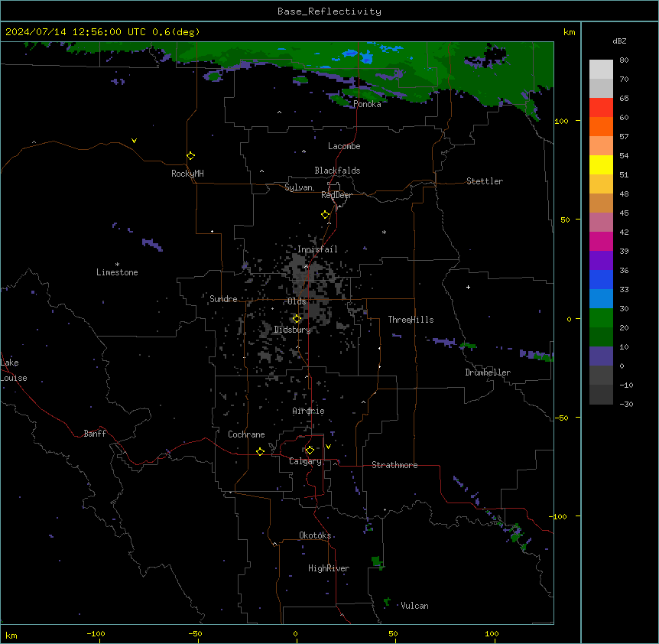Click the -100 tick label on bottom axis
This screenshot has height=644, width=659.
click(x=96, y=633)
